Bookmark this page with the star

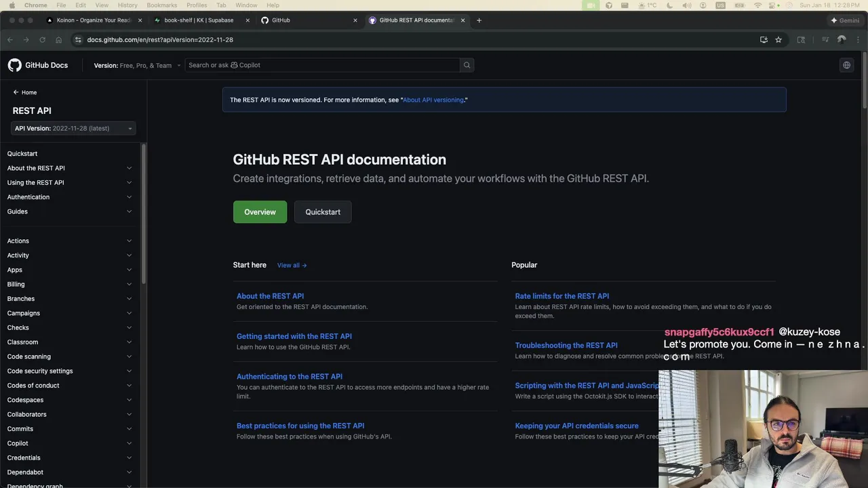click(x=778, y=40)
